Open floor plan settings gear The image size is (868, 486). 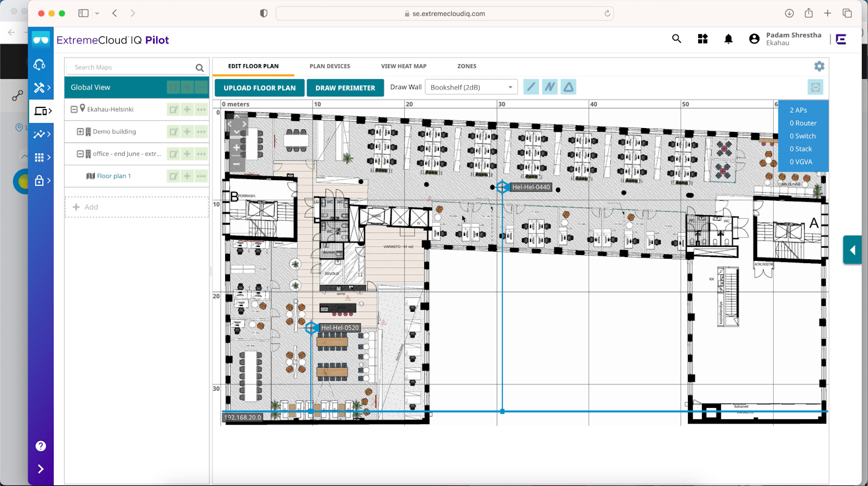click(x=819, y=66)
